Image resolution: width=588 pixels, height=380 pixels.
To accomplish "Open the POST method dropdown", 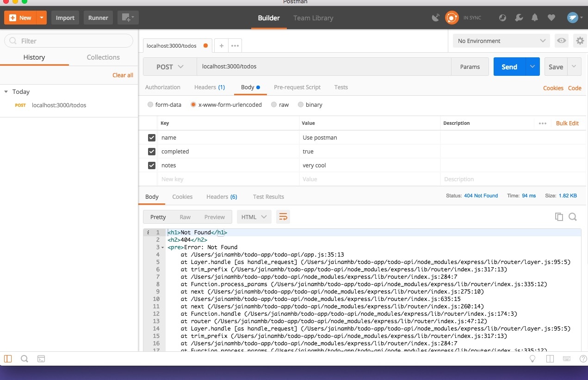I will [x=170, y=67].
